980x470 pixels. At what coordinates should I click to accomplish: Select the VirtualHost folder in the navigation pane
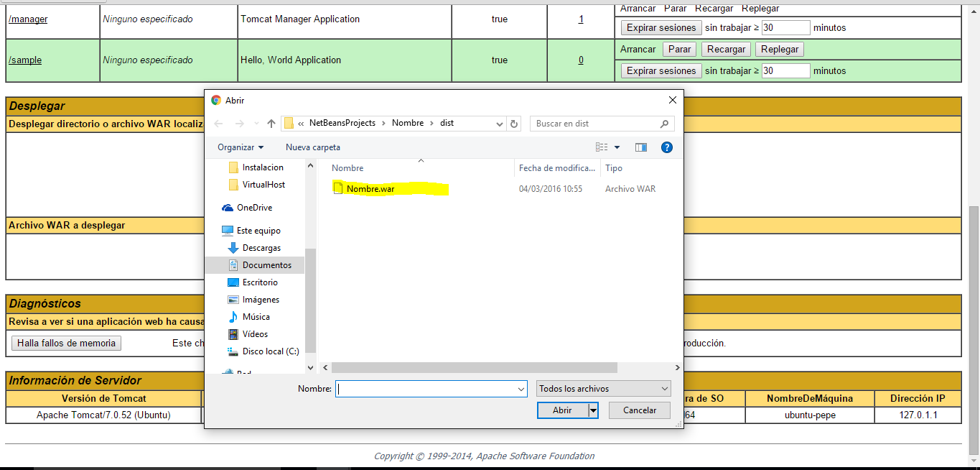pos(263,185)
